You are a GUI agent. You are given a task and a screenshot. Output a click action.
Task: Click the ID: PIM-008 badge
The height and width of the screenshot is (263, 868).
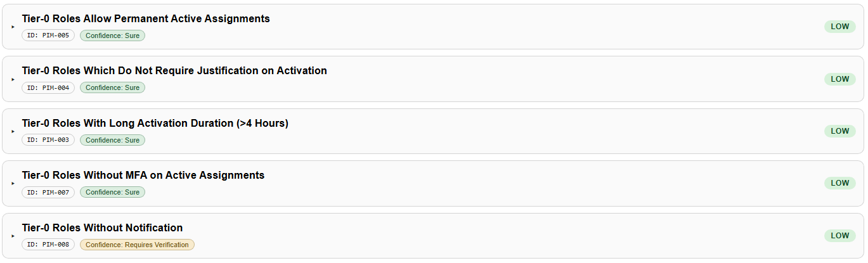click(48, 245)
